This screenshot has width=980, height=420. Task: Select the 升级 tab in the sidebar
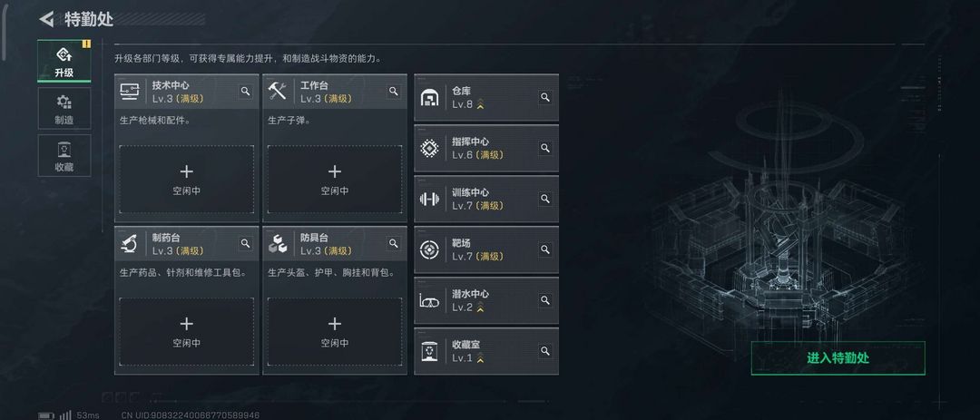tap(64, 62)
